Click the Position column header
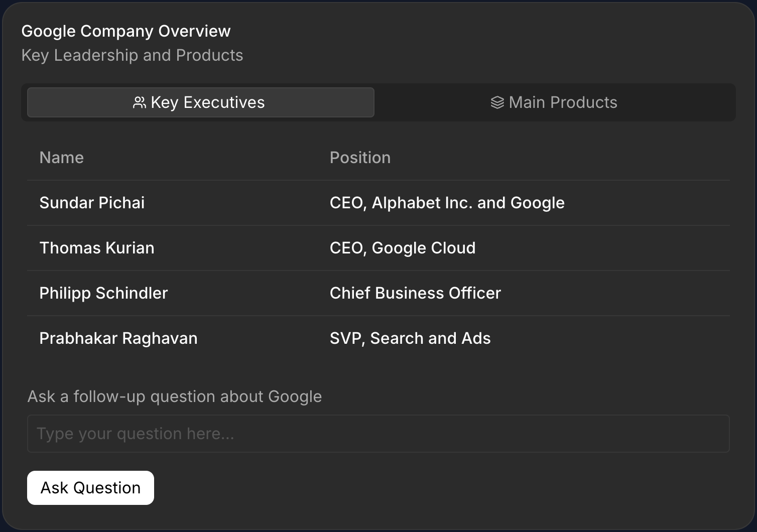757x532 pixels. 360,158
